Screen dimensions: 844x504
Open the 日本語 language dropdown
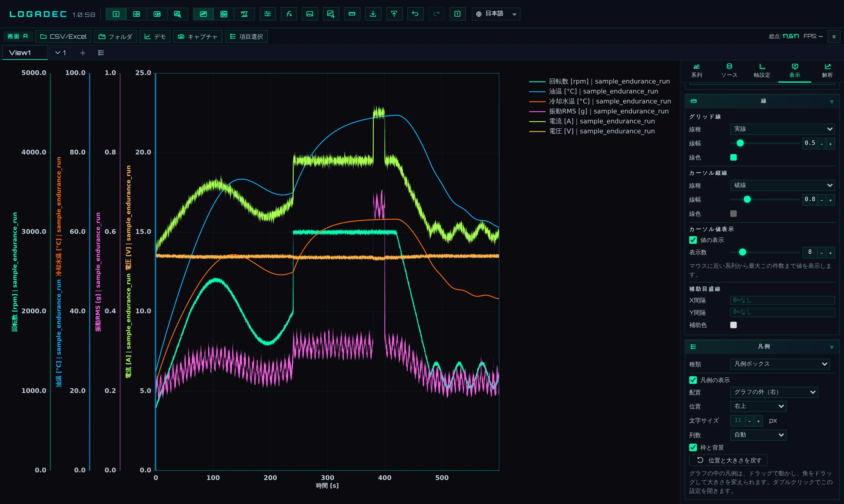[x=496, y=14]
